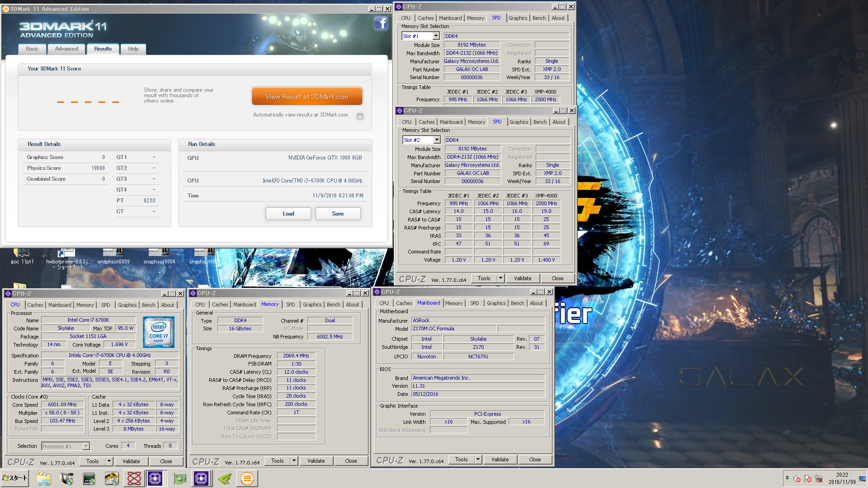Open Action Center flag tray icon
Image resolution: width=868 pixels, height=488 pixels.
click(808, 479)
